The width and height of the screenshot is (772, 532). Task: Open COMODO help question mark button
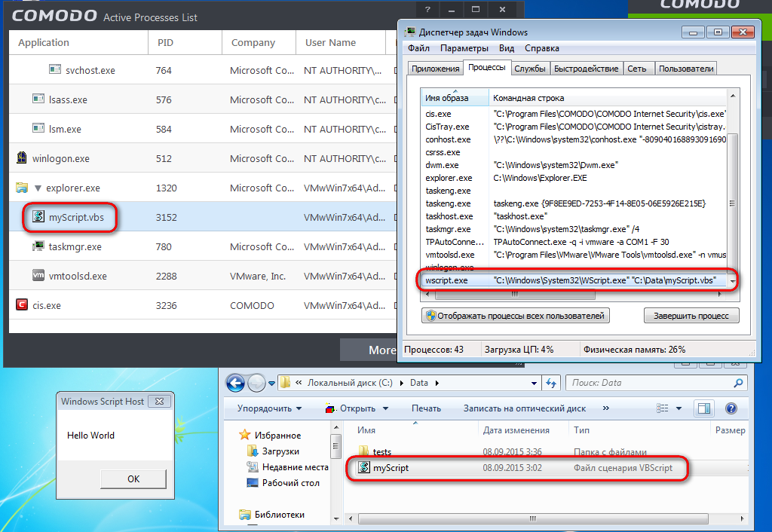(427, 9)
